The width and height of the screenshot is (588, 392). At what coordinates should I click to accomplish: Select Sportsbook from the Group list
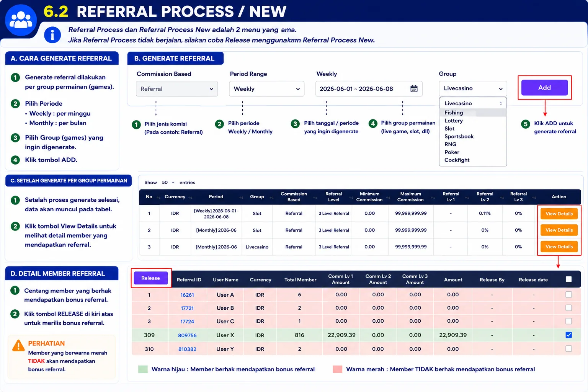[459, 136]
